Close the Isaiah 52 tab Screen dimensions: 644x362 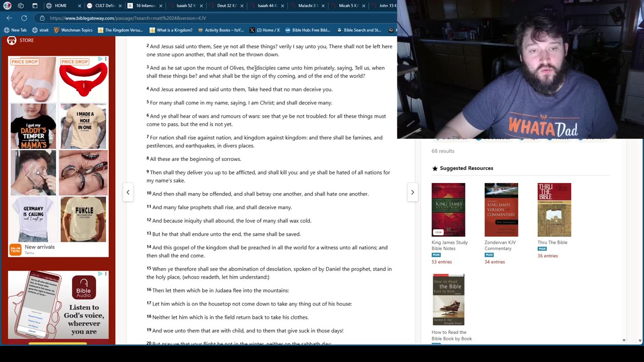(x=201, y=6)
